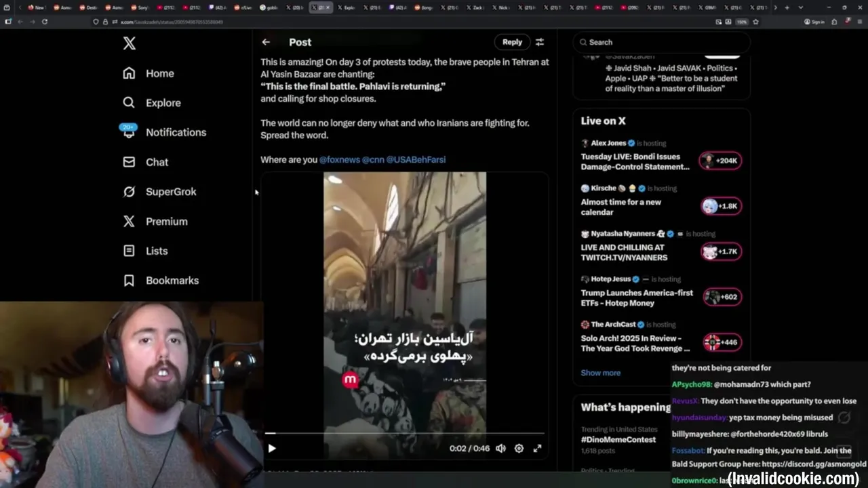Viewport: 868px width, 488px height.
Task: Open a new browser tab with plus
Action: pyautogui.click(x=787, y=7)
